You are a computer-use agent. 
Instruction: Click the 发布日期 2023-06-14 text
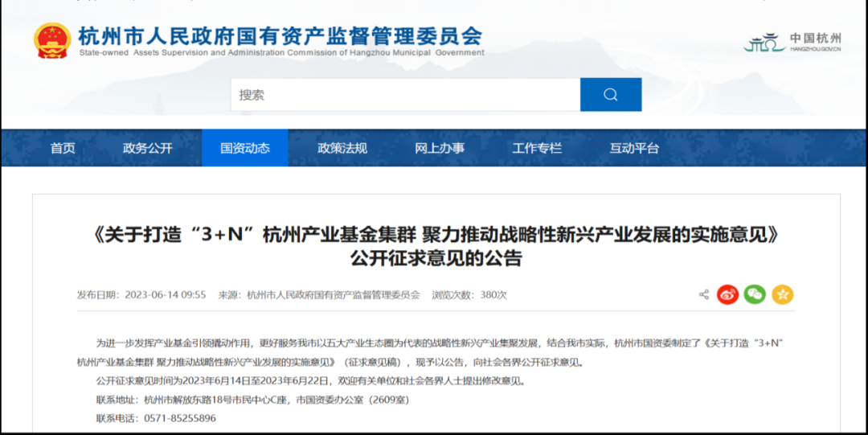(141, 295)
